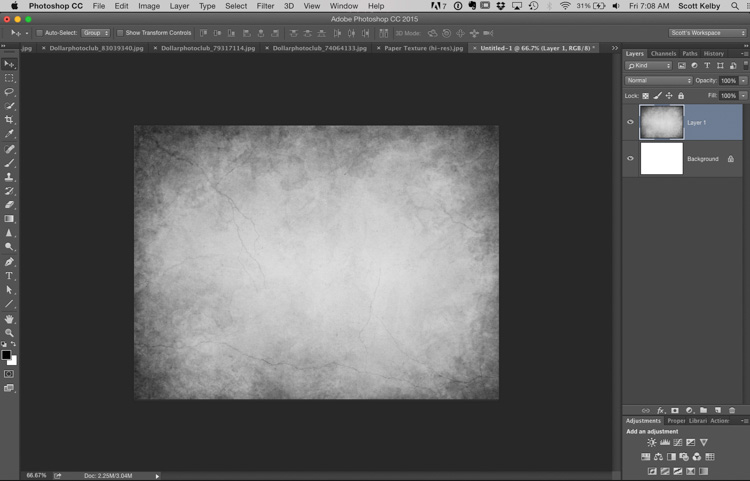
Task: Select the Background layer thumbnail
Action: coord(661,158)
